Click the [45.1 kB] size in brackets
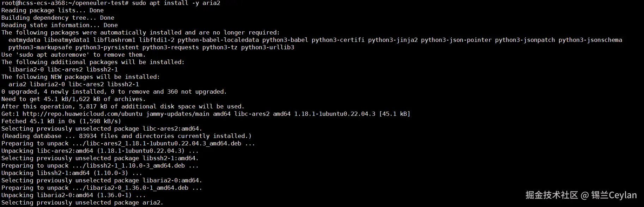Screen dimensions: 644x207 (x=394, y=114)
